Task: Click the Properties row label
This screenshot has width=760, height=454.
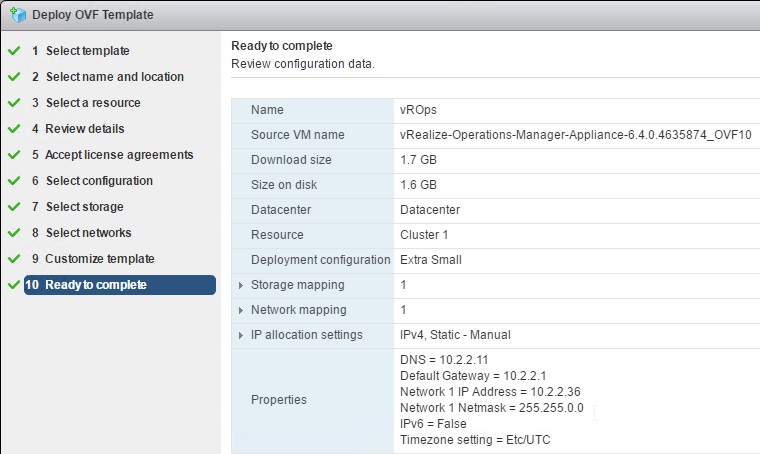Action: coord(279,400)
